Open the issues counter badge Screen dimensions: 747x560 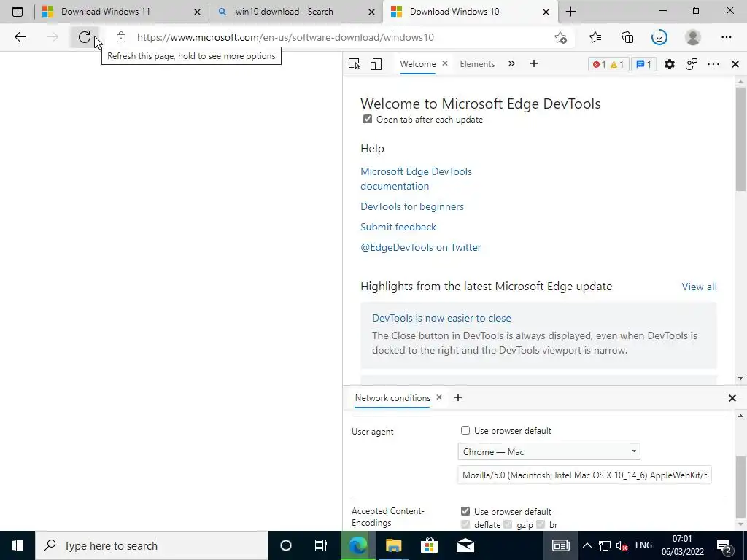click(643, 64)
